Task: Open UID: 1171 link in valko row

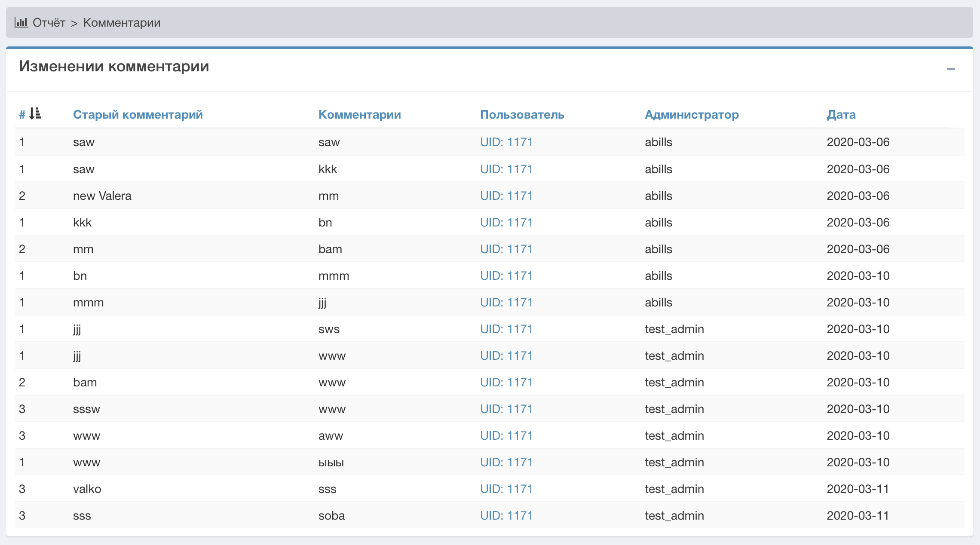Action: (506, 489)
